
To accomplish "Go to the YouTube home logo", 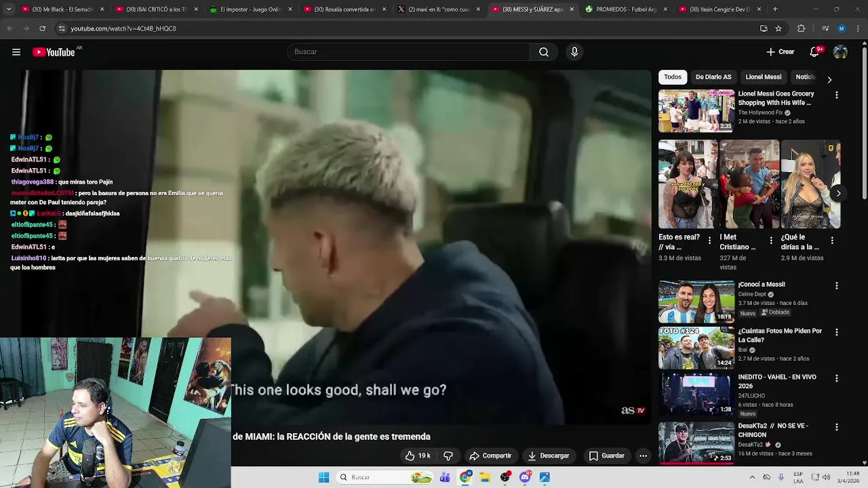I will point(54,52).
